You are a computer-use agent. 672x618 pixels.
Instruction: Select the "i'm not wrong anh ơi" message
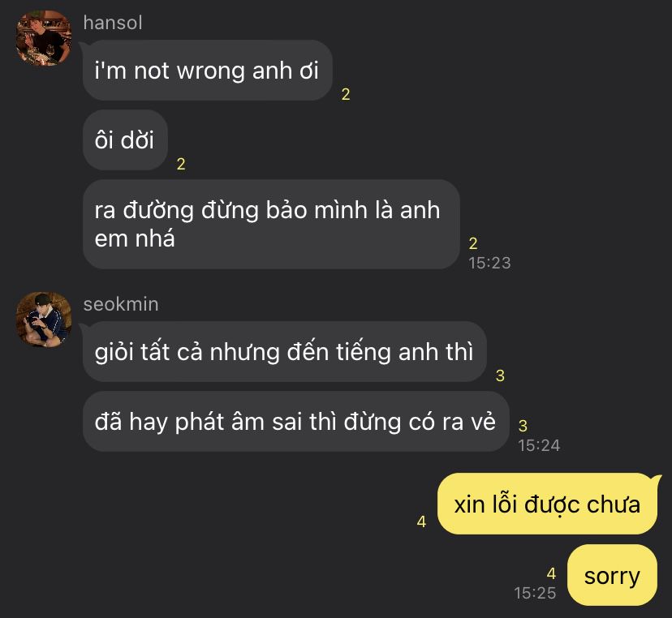click(x=208, y=71)
